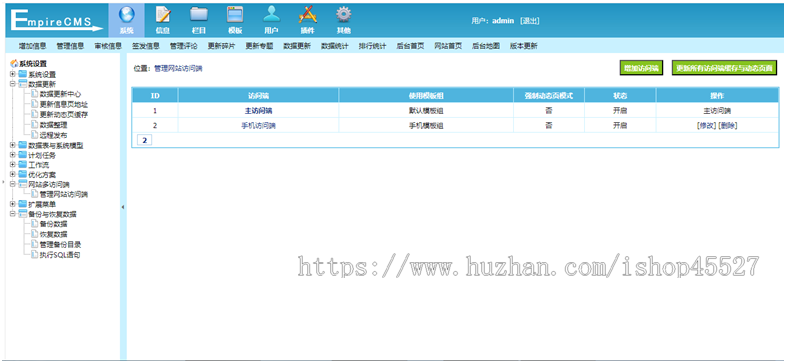Click the 管理网站访问端 breadcrumb link
The width and height of the screenshot is (786, 363).
[178, 69]
